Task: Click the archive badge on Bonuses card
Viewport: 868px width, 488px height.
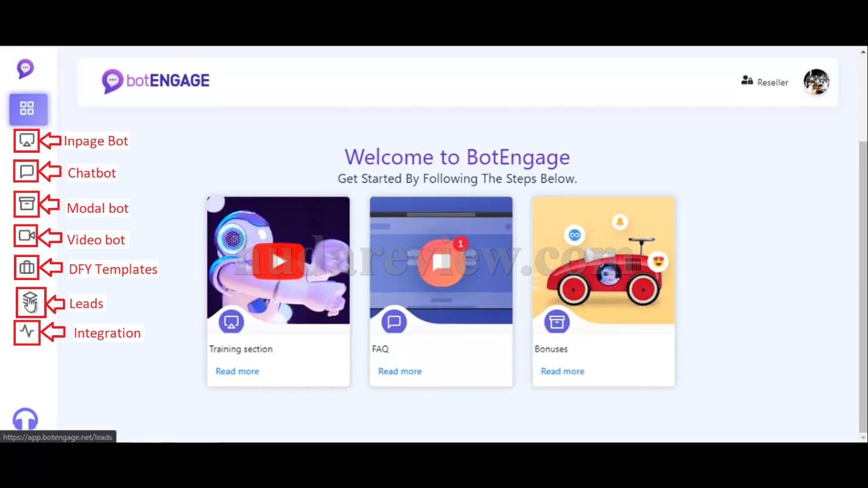Action: point(556,321)
